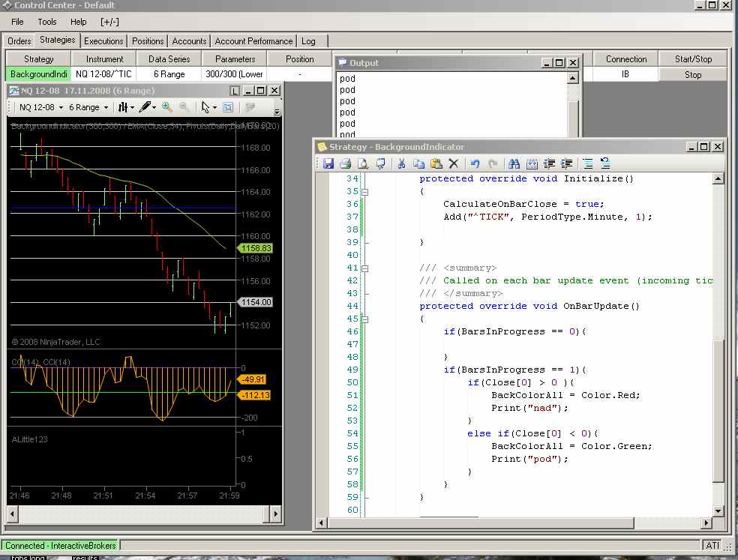Open the Tools menu
Image resolution: width=738 pixels, height=560 pixels.
pyautogui.click(x=47, y=22)
